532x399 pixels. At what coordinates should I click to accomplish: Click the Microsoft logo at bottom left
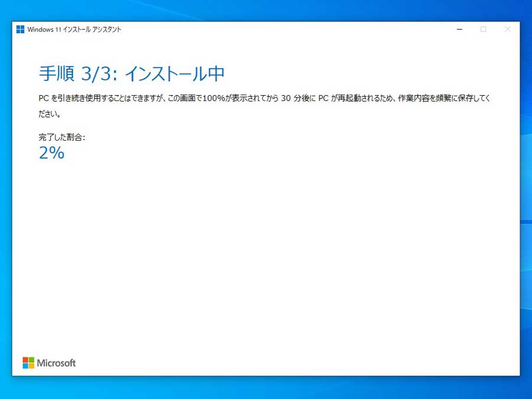coord(49,363)
